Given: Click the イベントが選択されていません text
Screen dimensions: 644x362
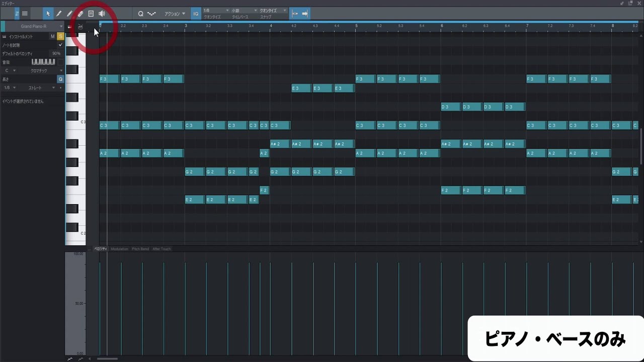Looking at the screenshot, I should pos(23,102).
